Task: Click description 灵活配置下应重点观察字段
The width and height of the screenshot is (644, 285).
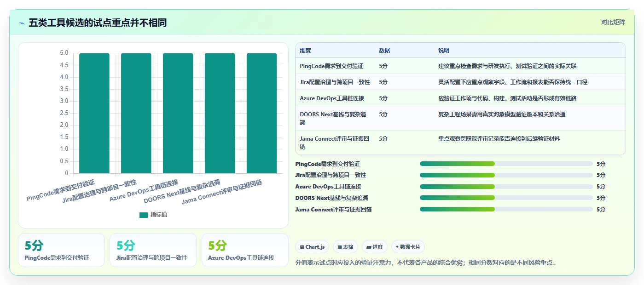Action: coord(513,82)
